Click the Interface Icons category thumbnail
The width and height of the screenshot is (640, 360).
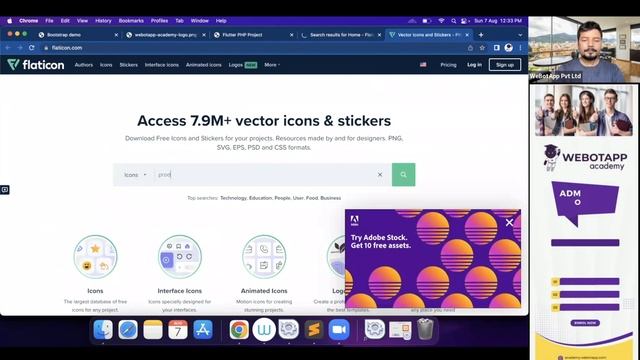180,257
